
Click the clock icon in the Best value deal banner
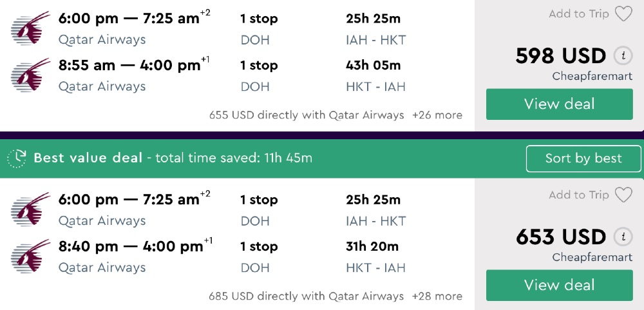click(17, 158)
